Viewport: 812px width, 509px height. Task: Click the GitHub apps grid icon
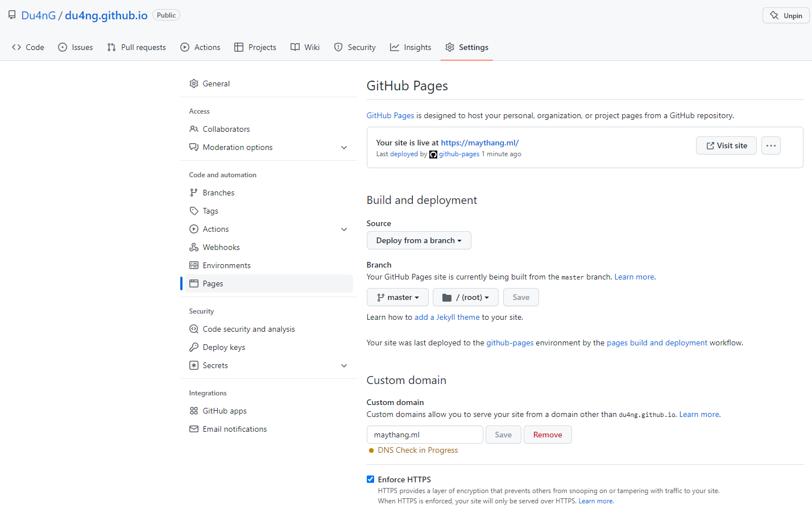tap(194, 411)
